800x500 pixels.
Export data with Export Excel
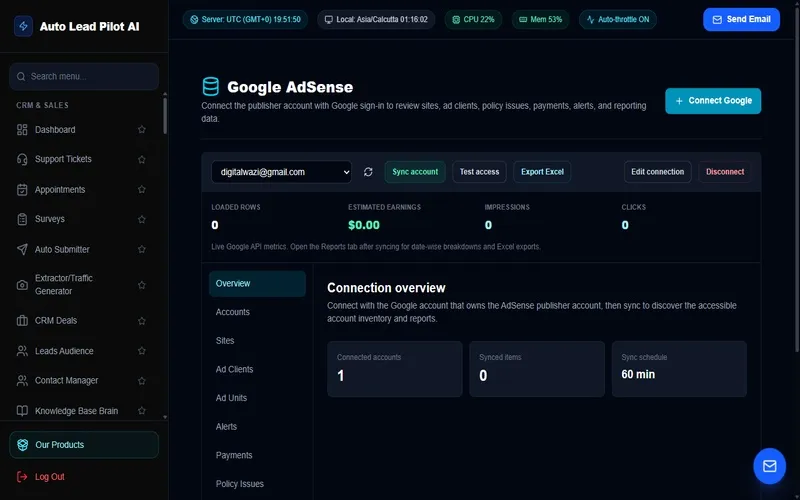click(542, 172)
